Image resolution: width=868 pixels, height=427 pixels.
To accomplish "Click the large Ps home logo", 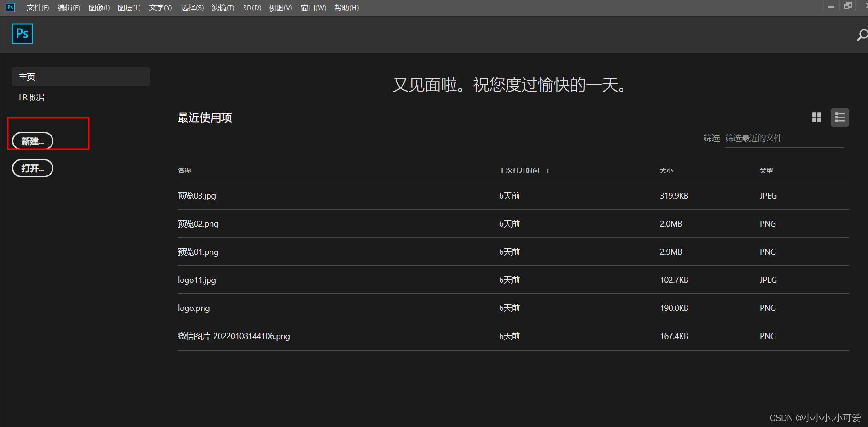I will pos(22,34).
